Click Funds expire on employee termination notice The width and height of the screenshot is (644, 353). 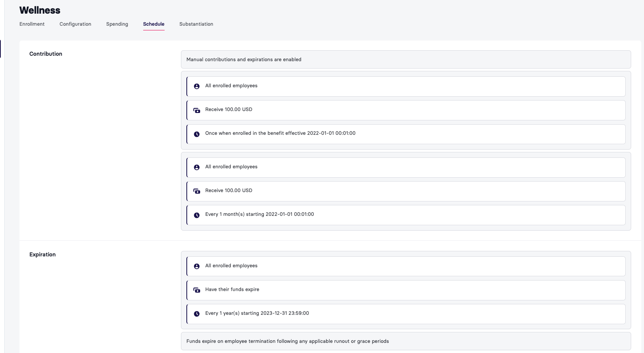(x=406, y=341)
